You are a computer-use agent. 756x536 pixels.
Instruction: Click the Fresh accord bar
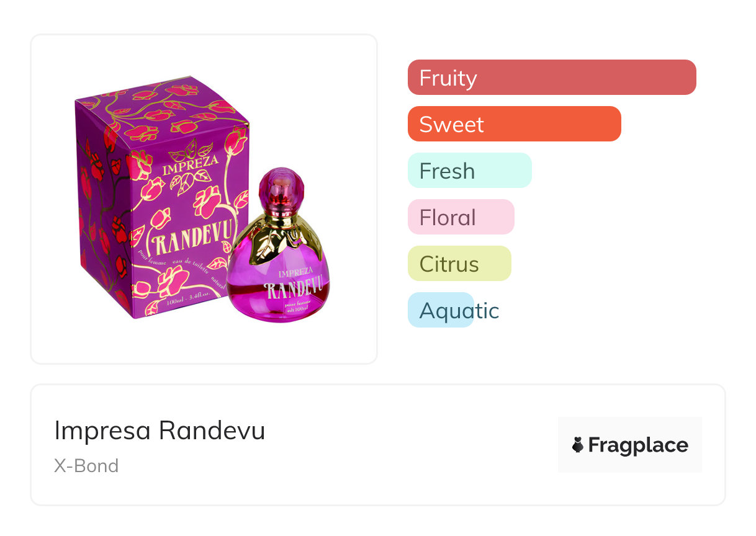click(469, 171)
